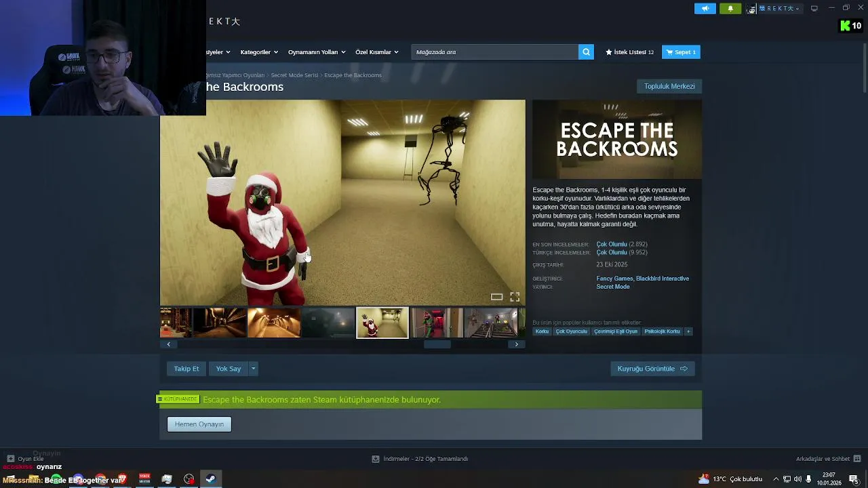The image size is (868, 488).
Task: Toggle theater mode icon on screenshot
Action: point(497,297)
